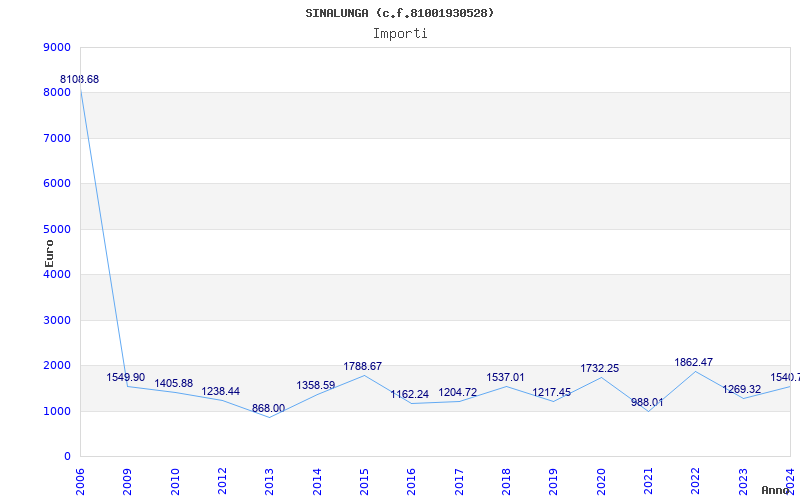
Task: Click the Importi subtitle
Action: [x=400, y=34]
